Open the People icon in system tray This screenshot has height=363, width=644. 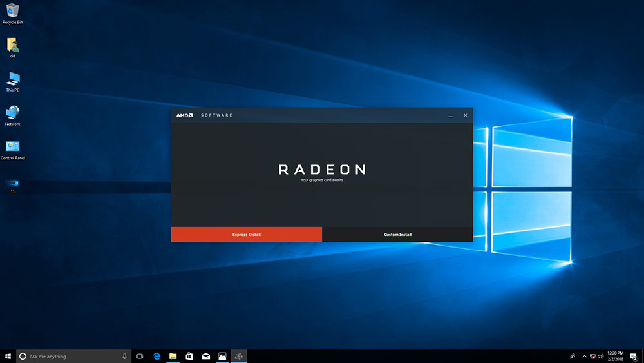click(x=572, y=357)
